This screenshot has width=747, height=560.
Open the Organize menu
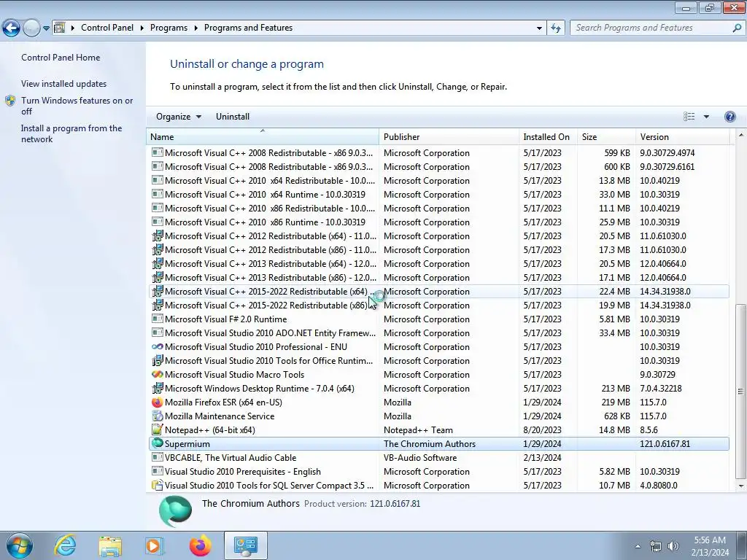tap(179, 117)
